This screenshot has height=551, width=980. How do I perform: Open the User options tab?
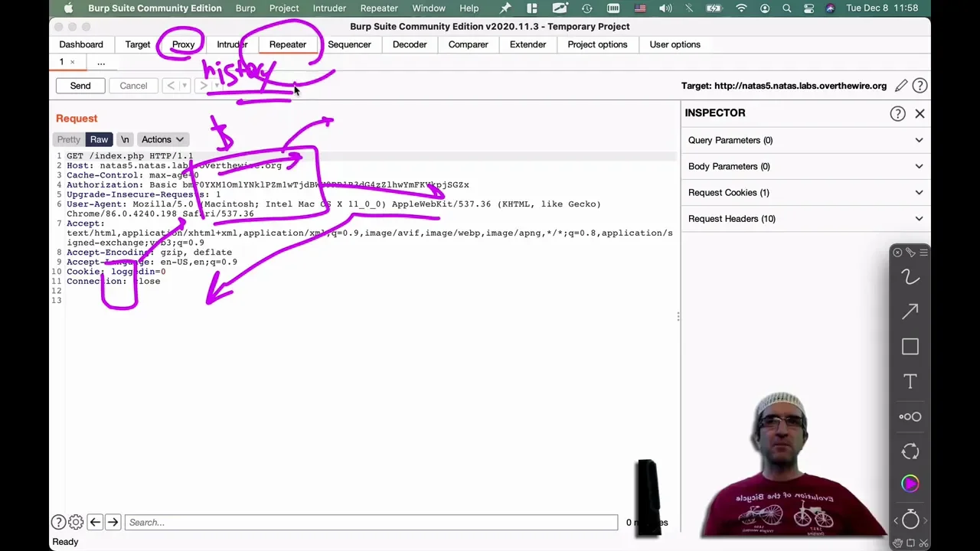click(x=675, y=44)
